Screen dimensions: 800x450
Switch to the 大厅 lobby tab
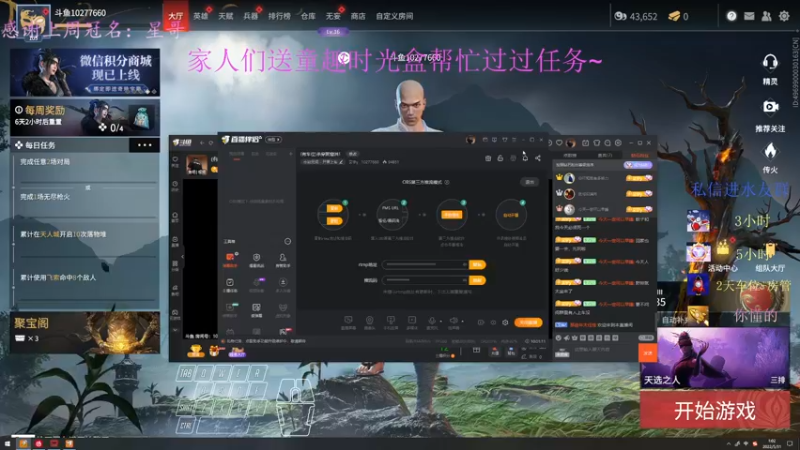pos(176,16)
